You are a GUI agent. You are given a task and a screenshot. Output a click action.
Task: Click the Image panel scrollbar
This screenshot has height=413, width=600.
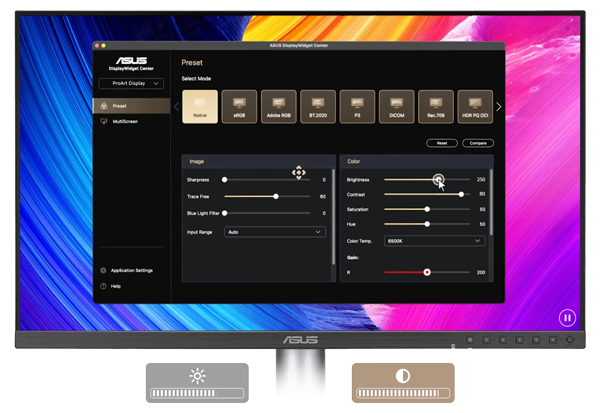pos(333,217)
